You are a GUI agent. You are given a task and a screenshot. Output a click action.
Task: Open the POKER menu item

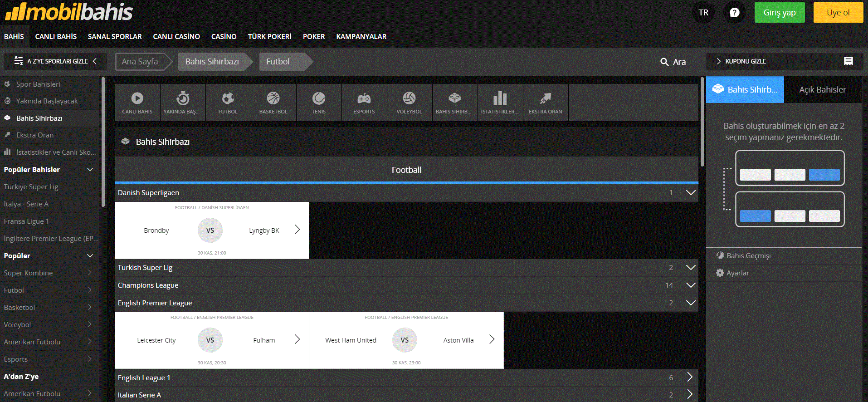(x=314, y=36)
